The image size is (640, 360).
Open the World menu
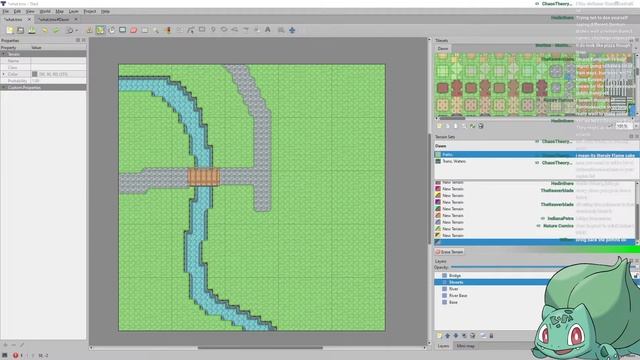click(x=45, y=11)
